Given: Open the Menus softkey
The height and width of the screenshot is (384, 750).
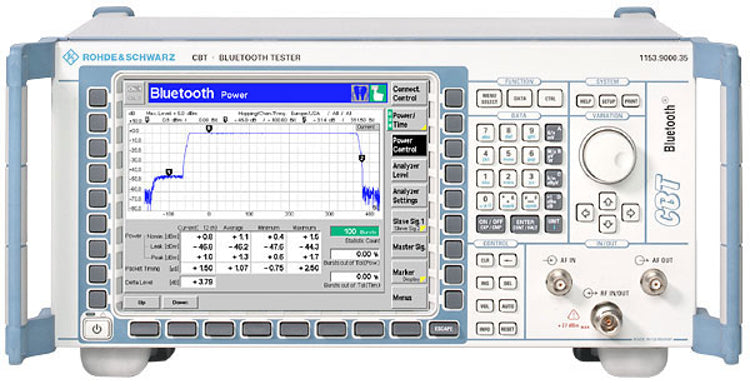Looking at the screenshot, I should pyautogui.click(x=408, y=298).
